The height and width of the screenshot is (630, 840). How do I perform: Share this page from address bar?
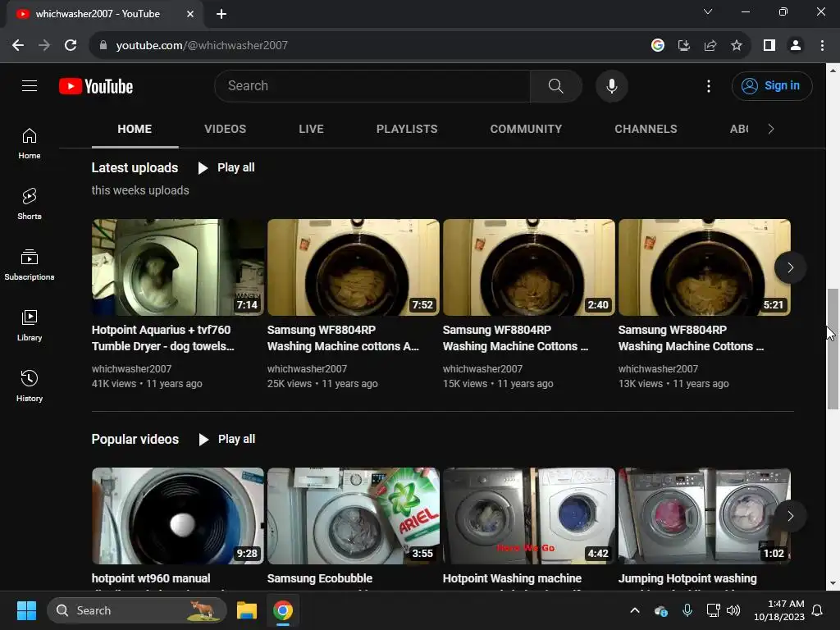tap(710, 46)
